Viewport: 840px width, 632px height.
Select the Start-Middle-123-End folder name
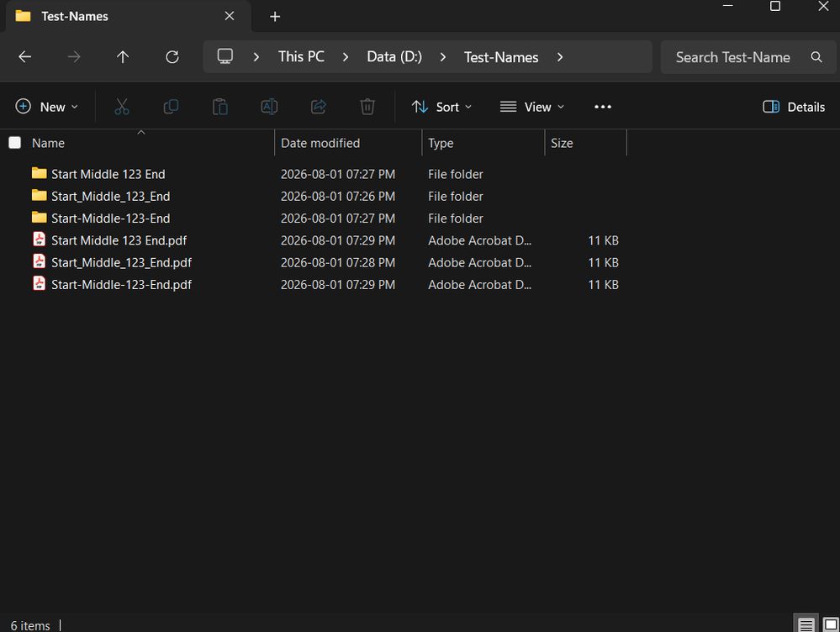(110, 218)
